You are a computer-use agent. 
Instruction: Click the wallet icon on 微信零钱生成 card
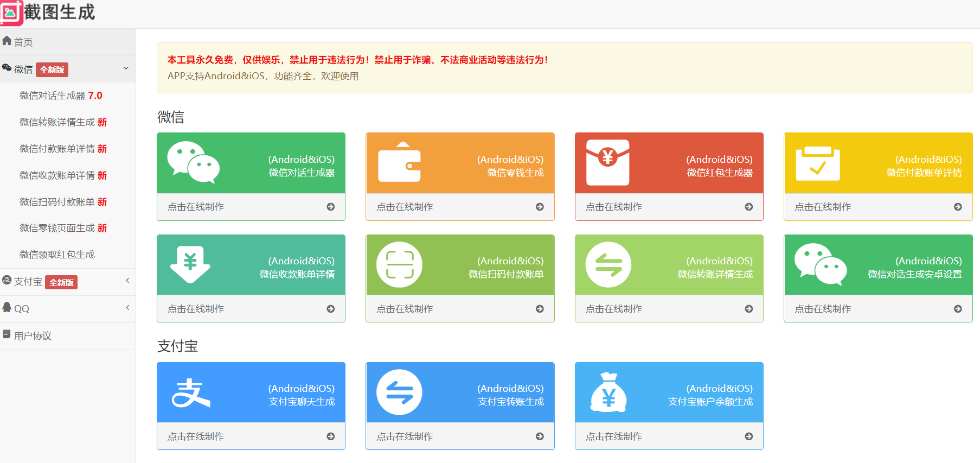399,162
